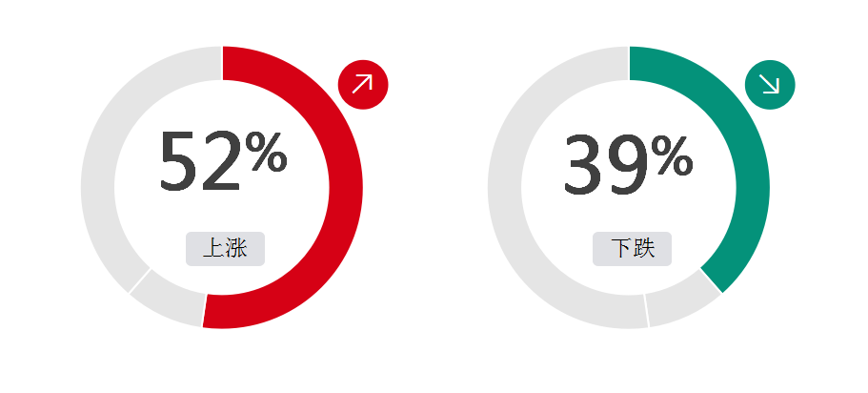868x393 pixels.
Task: Select the 下跌 label badge
Action: 632,249
